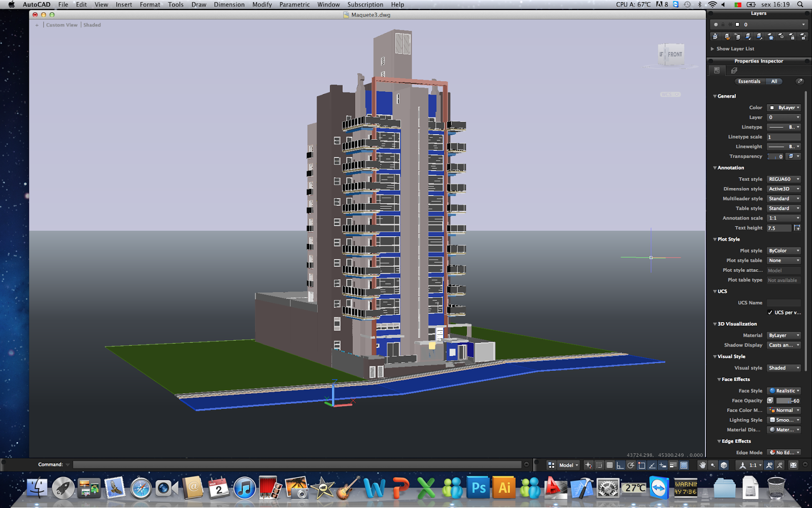Image resolution: width=812 pixels, height=508 pixels.
Task: Open the Visual style Shaded dropdown
Action: 784,368
